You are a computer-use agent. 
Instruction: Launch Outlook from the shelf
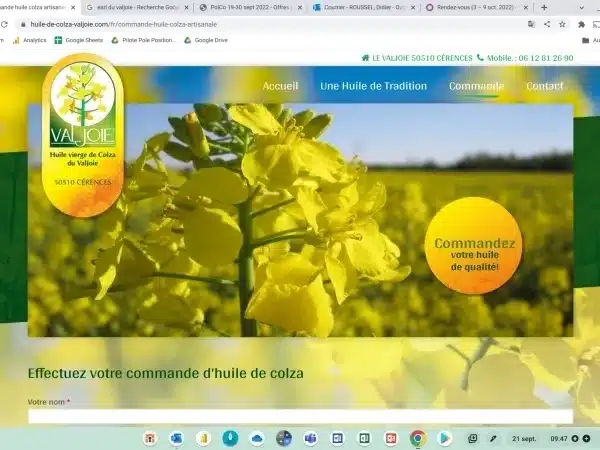point(177,438)
